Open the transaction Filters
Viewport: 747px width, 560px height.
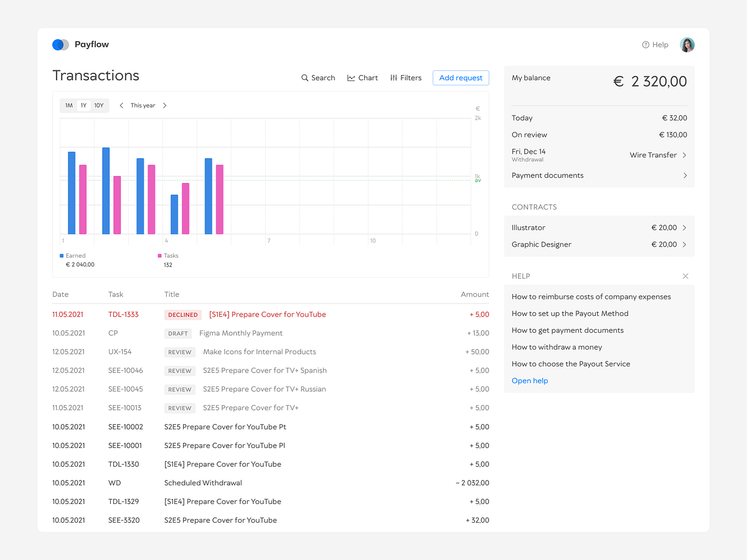point(405,78)
